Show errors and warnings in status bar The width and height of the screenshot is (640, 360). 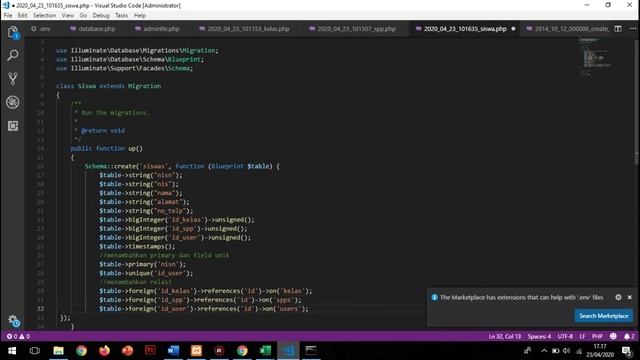[18, 336]
